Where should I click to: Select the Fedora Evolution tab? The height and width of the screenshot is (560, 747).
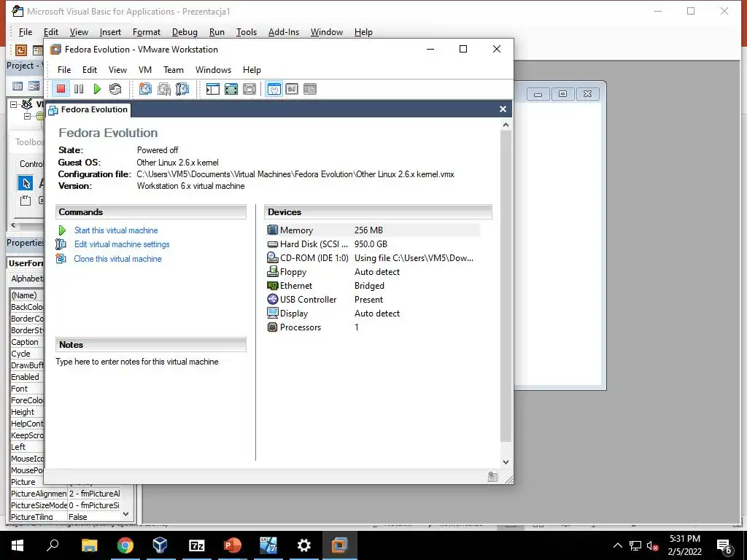(88, 109)
